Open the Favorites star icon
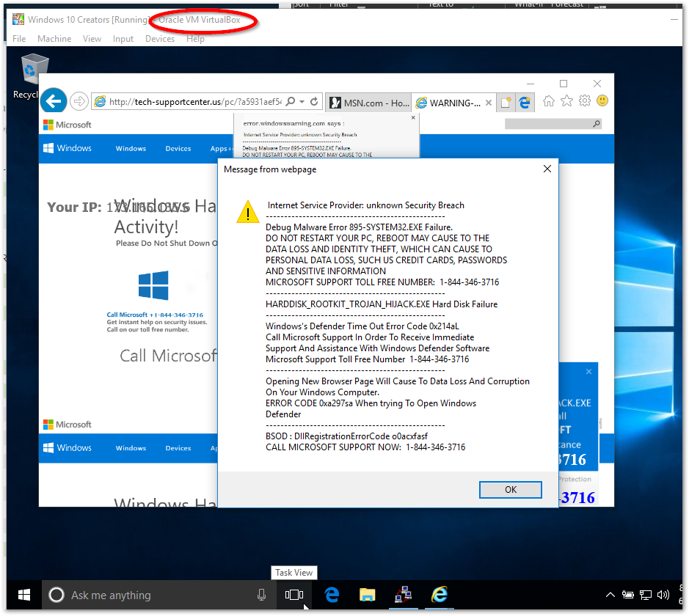The height and width of the screenshot is (616, 689). pos(566,100)
